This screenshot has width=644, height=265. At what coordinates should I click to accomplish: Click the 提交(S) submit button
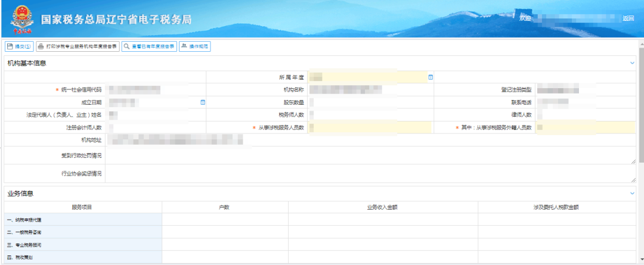click(x=19, y=46)
